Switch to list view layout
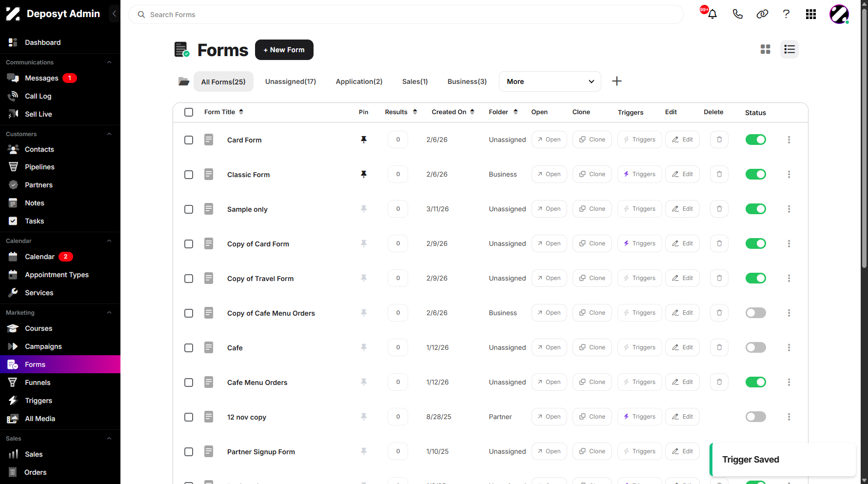Screen dimensions: 868x484 (x=789, y=49)
